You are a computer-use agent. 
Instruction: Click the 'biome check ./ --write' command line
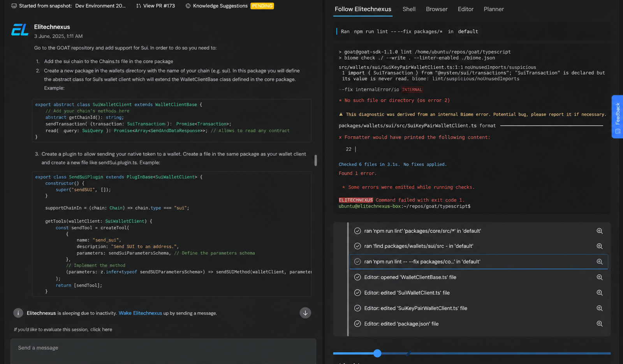417,58
